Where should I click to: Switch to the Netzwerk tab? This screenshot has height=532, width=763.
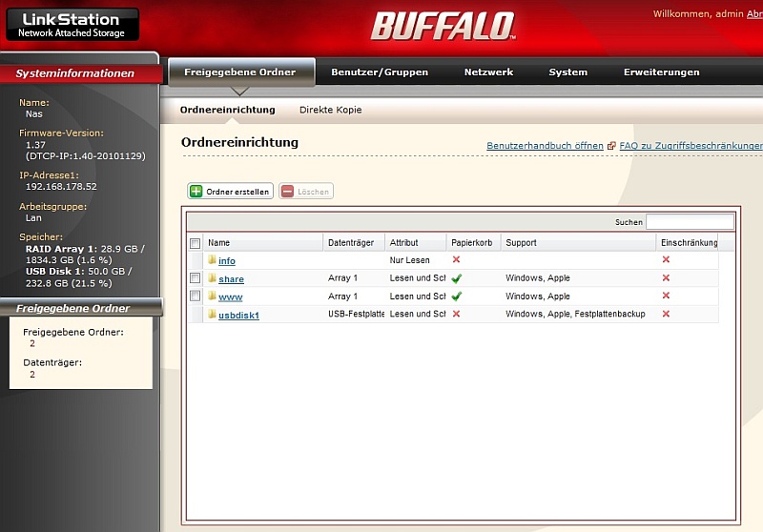(x=488, y=72)
